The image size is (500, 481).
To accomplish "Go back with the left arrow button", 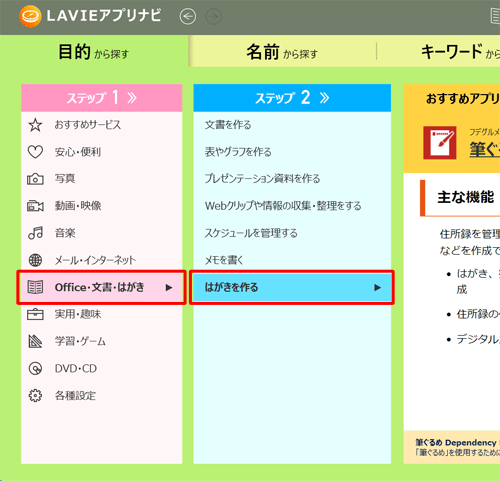I will click(x=188, y=16).
